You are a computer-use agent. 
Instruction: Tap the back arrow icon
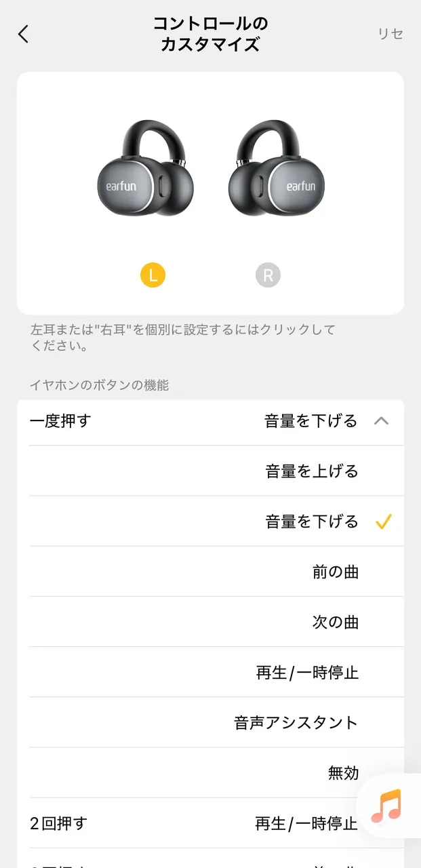[x=24, y=34]
